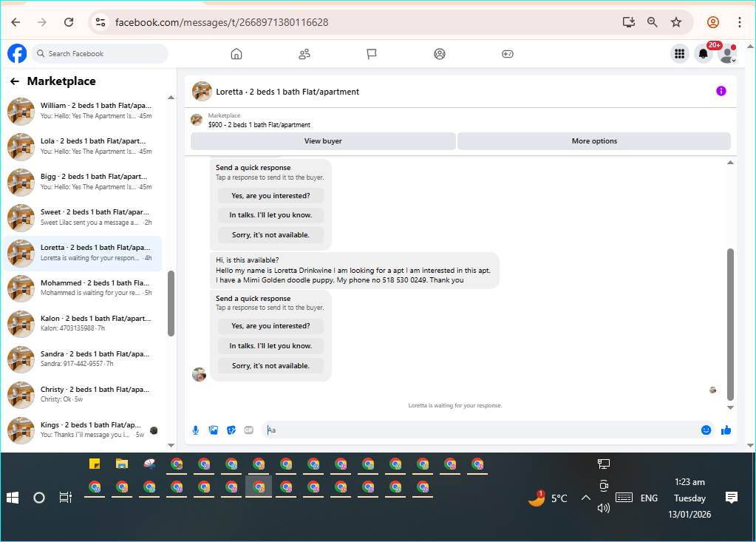Click the volume speaker tray icon
Viewport: 756px width, 542px height.
(x=604, y=508)
